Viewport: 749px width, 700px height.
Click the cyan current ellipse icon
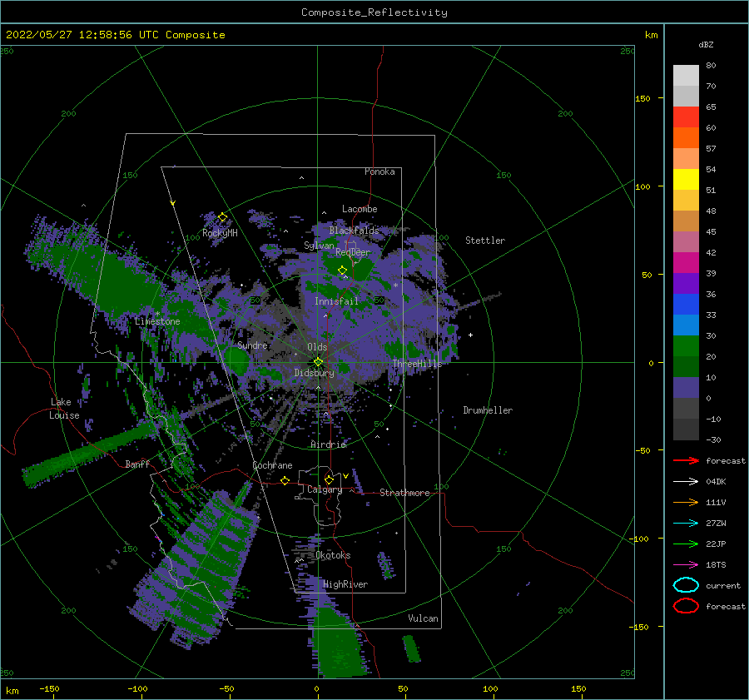point(686,585)
